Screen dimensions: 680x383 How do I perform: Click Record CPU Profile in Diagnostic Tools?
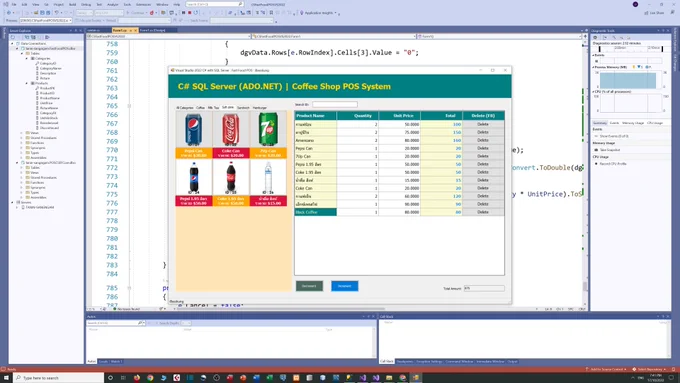coord(610,164)
